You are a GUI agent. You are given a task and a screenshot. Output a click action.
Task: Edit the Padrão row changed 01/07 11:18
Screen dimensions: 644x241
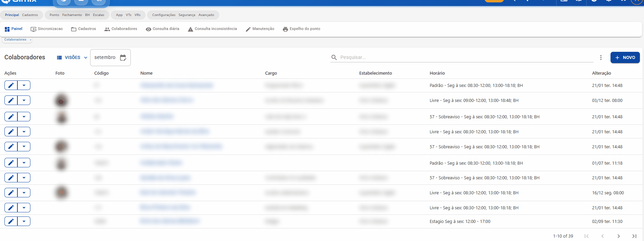(x=11, y=163)
